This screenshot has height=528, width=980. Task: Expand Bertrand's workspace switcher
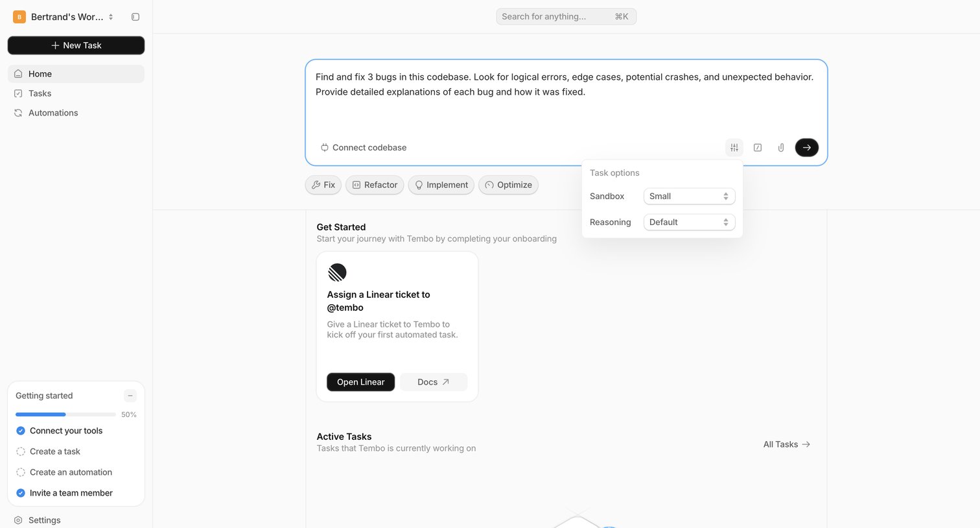tap(64, 17)
